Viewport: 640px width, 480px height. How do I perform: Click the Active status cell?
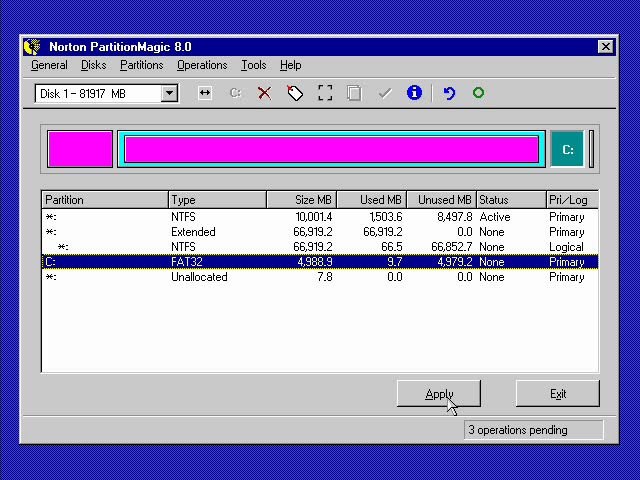(495, 217)
